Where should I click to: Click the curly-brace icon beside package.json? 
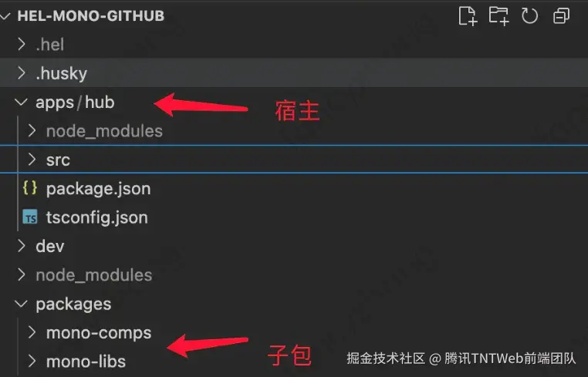[x=30, y=188]
